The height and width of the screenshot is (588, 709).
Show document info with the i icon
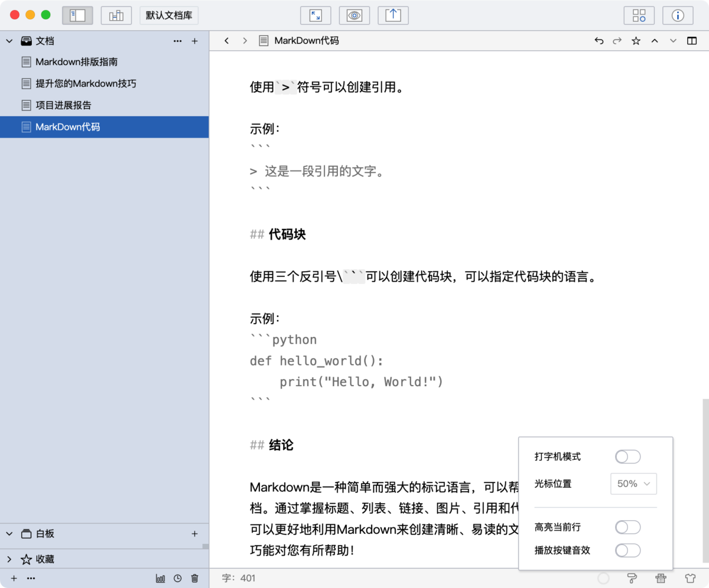pos(678,15)
